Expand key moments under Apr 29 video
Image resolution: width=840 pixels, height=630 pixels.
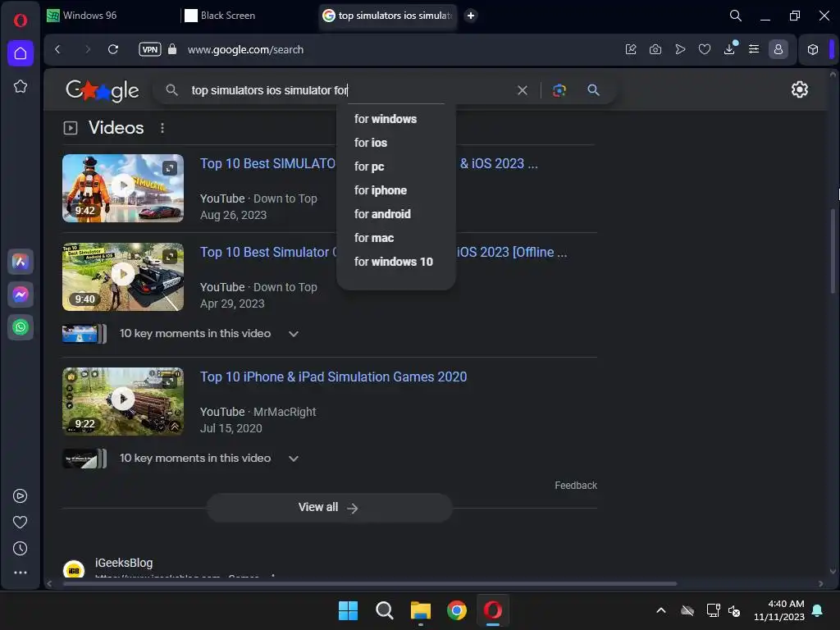click(x=294, y=334)
